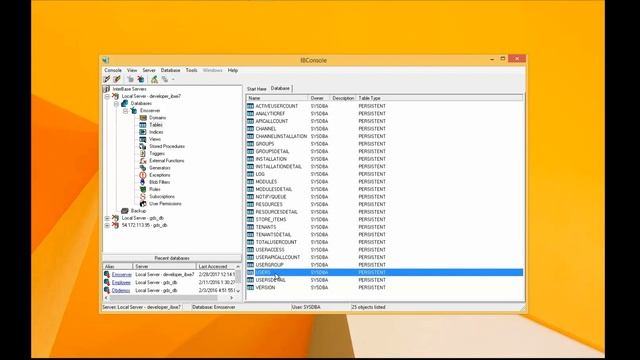This screenshot has width=640, height=360.
Task: Open the View menu
Action: tap(132, 70)
